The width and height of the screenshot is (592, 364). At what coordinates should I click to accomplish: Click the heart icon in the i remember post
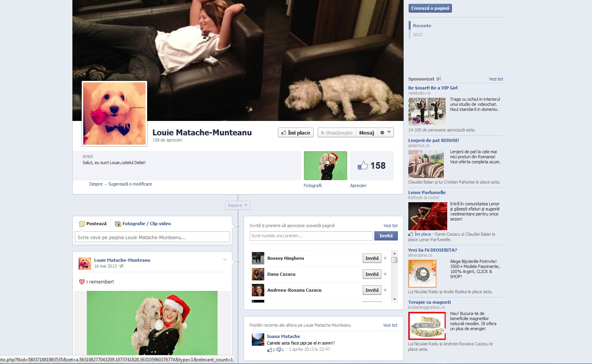(83, 282)
